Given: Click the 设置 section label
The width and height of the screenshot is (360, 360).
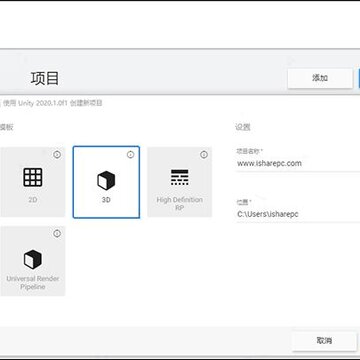Looking at the screenshot, I should click(243, 127).
